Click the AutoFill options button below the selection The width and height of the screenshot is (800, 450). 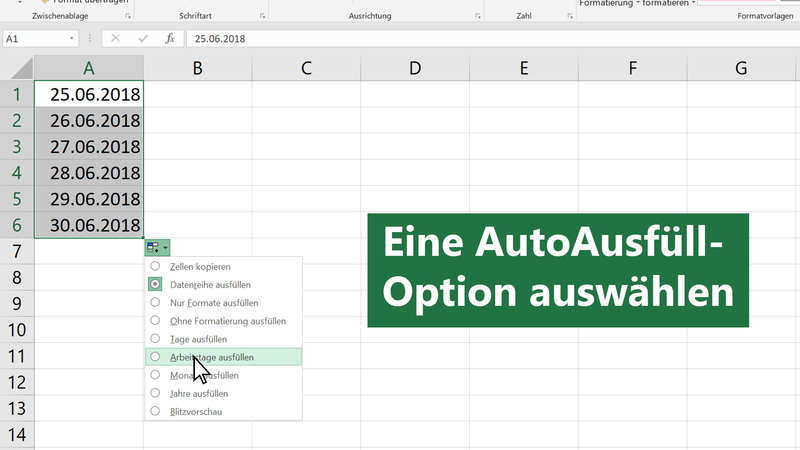(x=157, y=247)
